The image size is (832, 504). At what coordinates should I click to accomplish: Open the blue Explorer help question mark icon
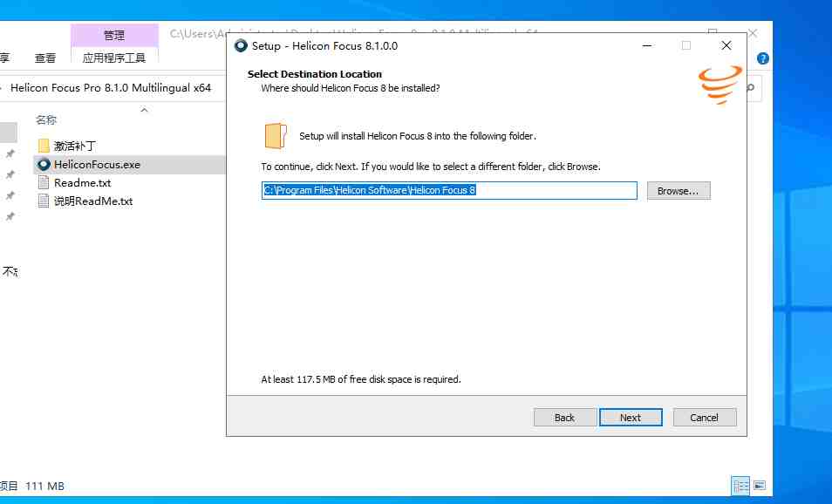pyautogui.click(x=763, y=58)
